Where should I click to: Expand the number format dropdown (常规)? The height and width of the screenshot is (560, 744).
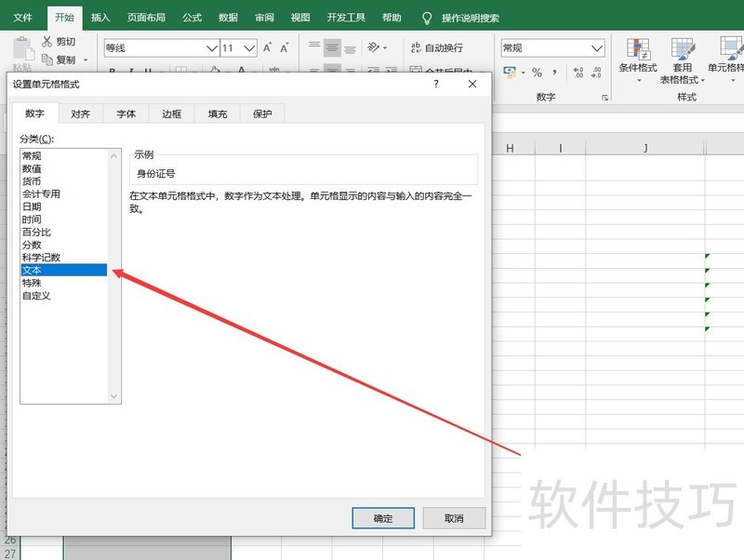597,47
